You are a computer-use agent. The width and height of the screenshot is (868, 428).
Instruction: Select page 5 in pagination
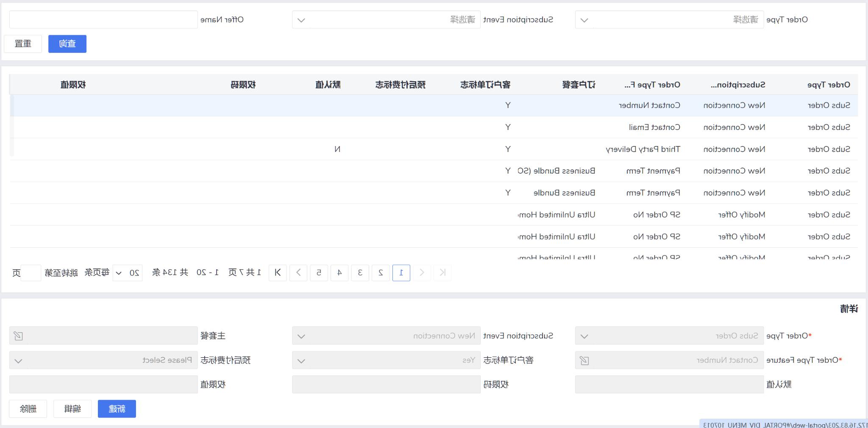point(319,273)
